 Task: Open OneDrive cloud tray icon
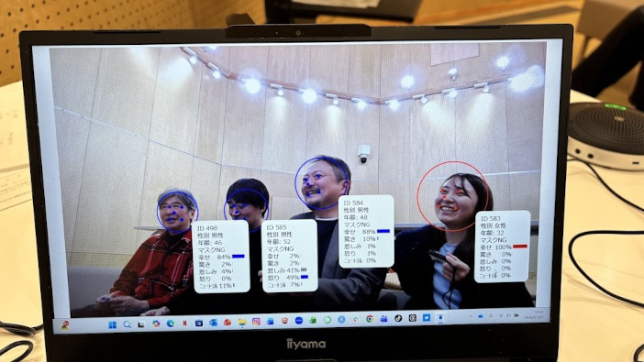[481, 316]
